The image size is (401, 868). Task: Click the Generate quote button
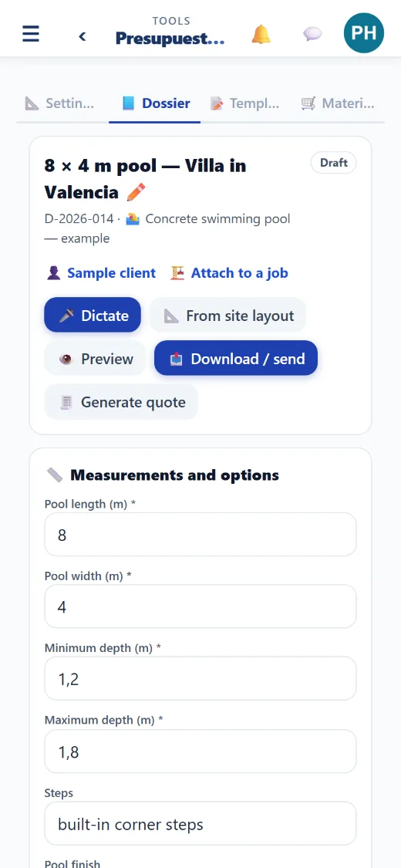pos(121,401)
